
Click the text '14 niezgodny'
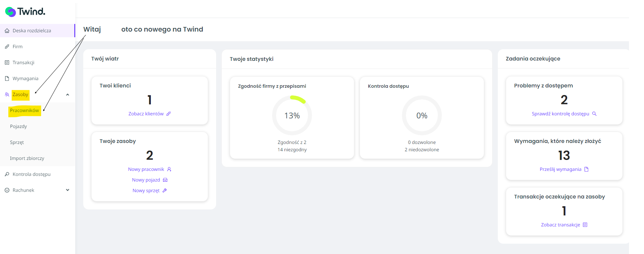pyautogui.click(x=292, y=150)
